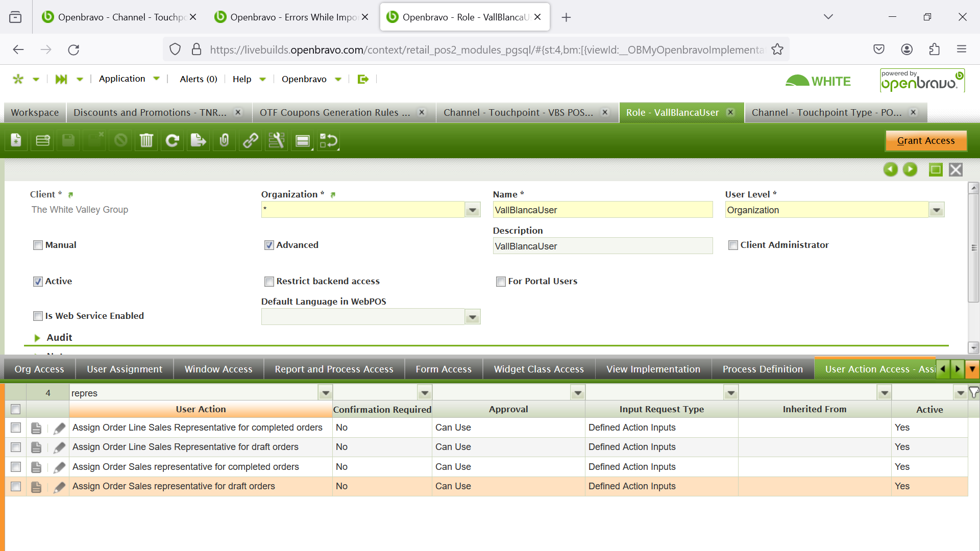The height and width of the screenshot is (551, 980).
Task: Click the linked items chain icon
Action: pyautogui.click(x=250, y=140)
